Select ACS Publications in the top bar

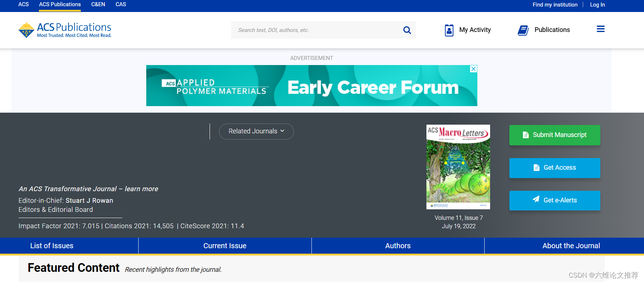(60, 4)
